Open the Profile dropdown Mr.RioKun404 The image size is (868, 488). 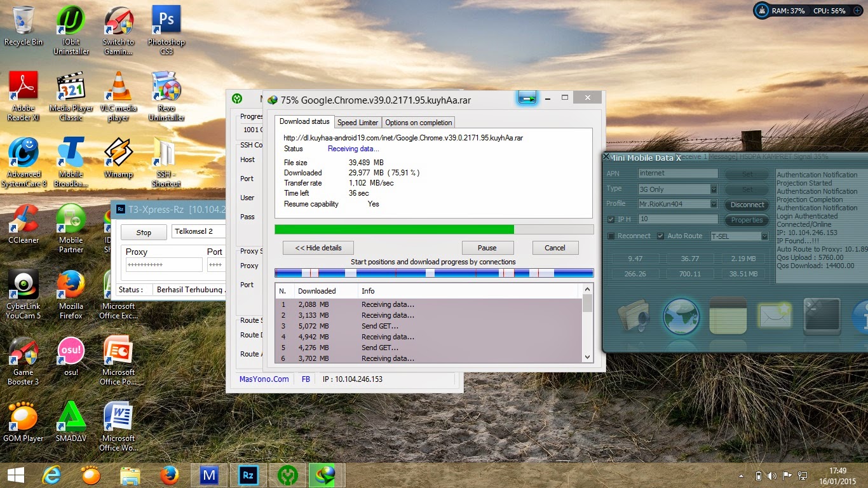714,204
